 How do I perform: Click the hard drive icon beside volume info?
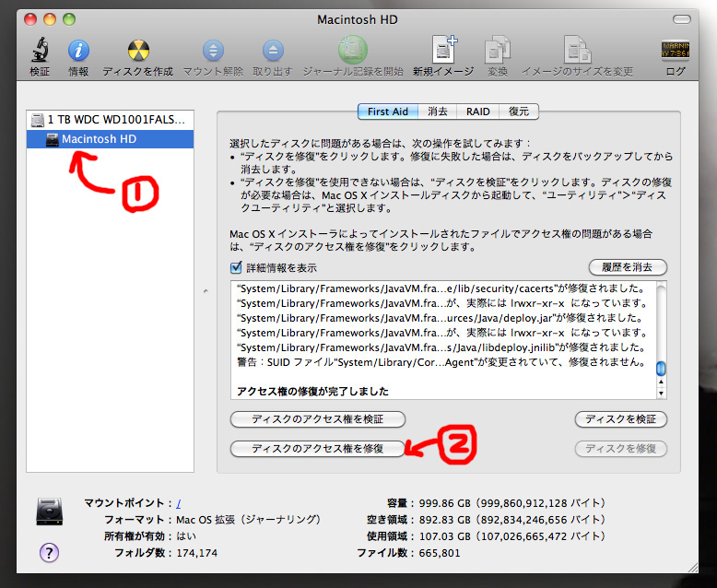pos(50,512)
